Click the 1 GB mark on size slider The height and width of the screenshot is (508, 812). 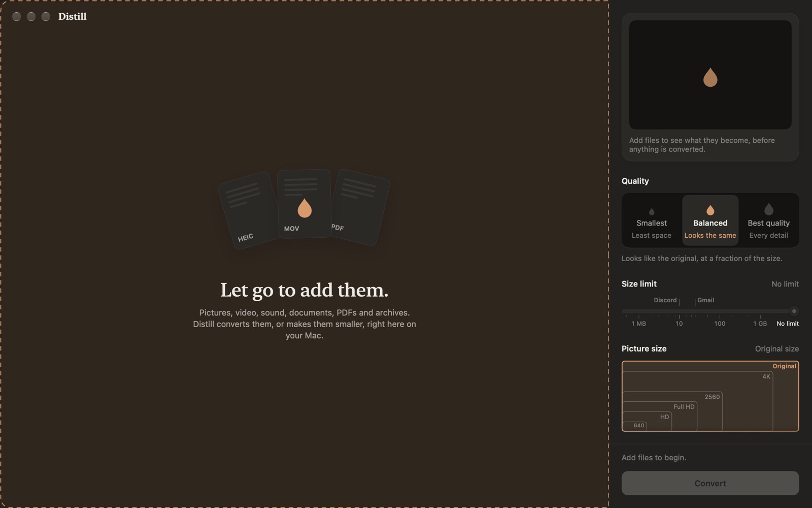(x=760, y=324)
